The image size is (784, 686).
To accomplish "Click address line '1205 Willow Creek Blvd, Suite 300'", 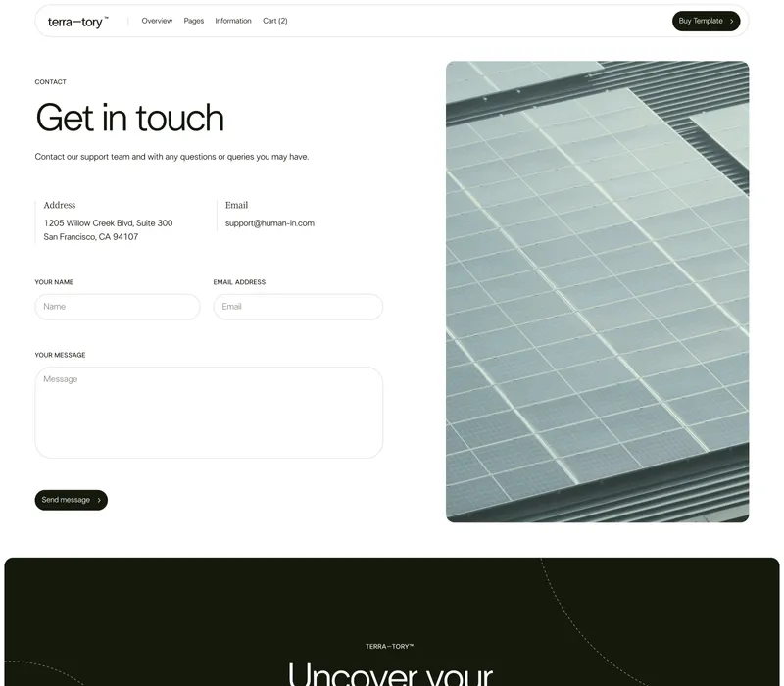I will coord(108,223).
